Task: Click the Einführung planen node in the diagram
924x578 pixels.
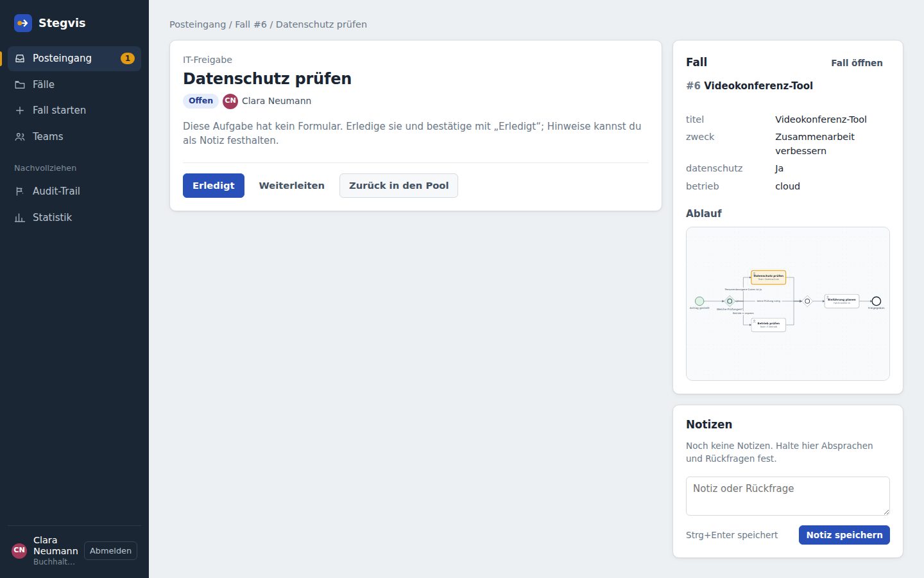Action: tap(842, 301)
